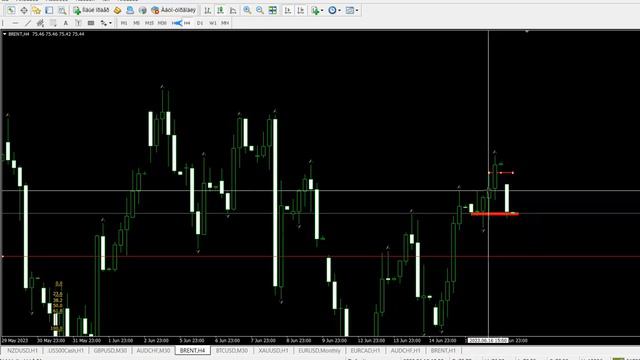Screen dimensions: 640x360
Task: Click the '2023.06.16 15:00' crosshair date label
Action: (x=488, y=340)
